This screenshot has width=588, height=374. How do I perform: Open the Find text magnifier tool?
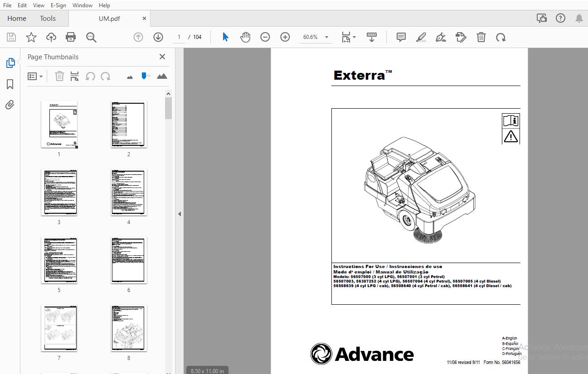tap(91, 37)
